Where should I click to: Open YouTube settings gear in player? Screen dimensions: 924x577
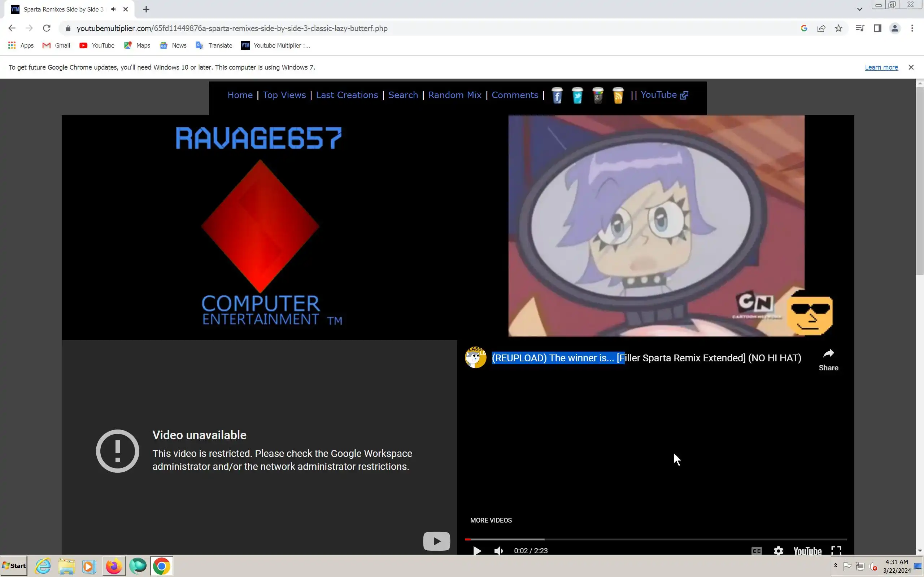778,551
